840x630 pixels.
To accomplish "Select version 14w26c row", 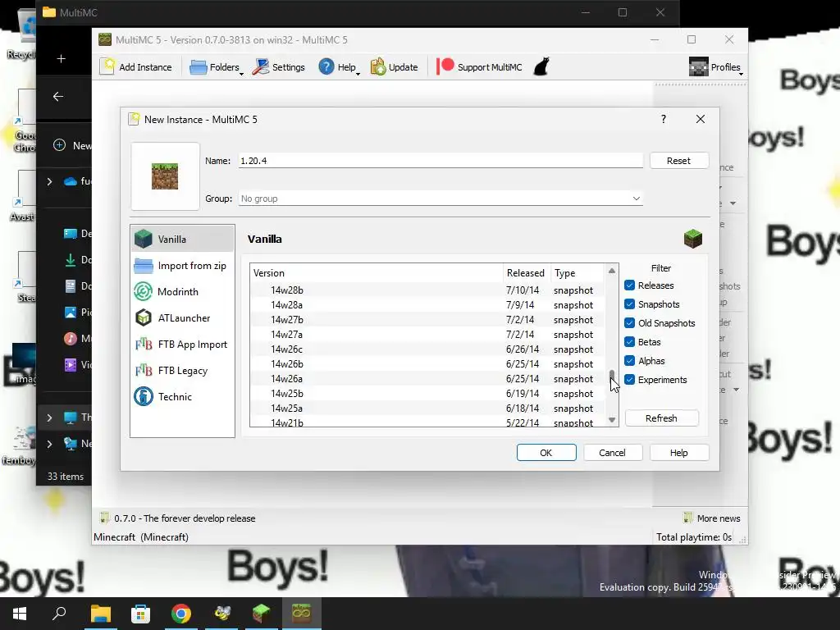I will point(427,349).
